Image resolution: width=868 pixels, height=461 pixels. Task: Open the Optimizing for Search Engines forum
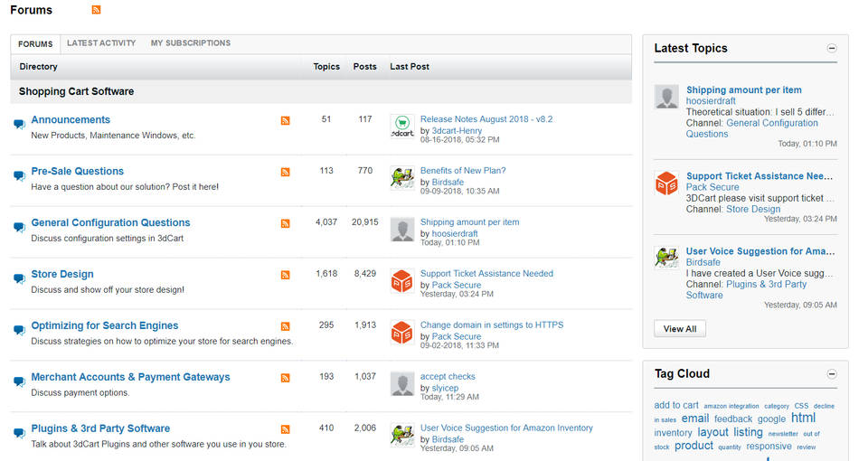105,325
